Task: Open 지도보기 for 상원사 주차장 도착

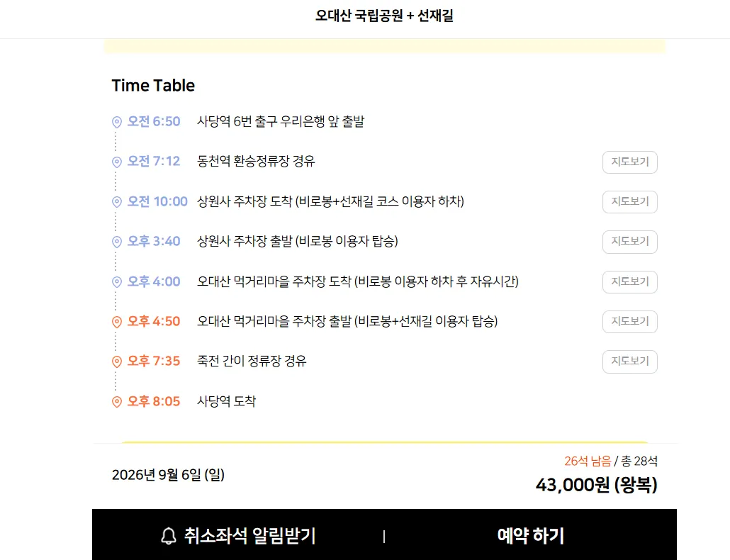Action: [630, 202]
